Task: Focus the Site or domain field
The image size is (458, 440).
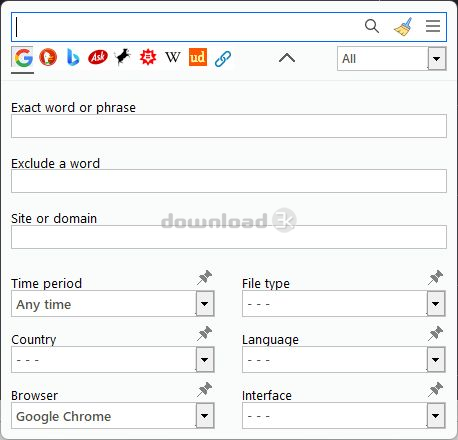Action: pos(229,237)
